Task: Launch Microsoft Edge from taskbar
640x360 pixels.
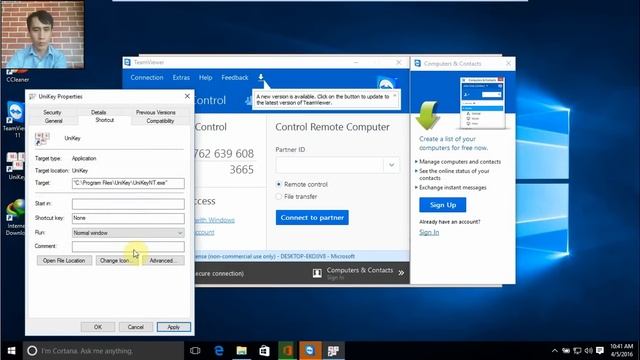Action: 219,351
